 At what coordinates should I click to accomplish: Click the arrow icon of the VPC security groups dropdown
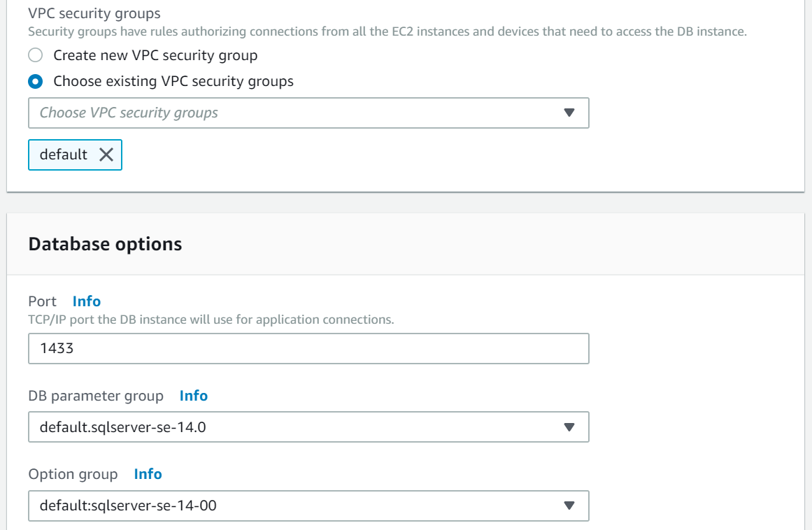pos(569,113)
